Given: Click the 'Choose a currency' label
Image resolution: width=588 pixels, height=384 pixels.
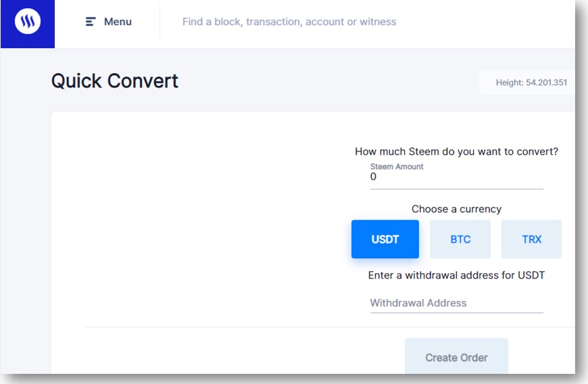Looking at the screenshot, I should tap(456, 209).
